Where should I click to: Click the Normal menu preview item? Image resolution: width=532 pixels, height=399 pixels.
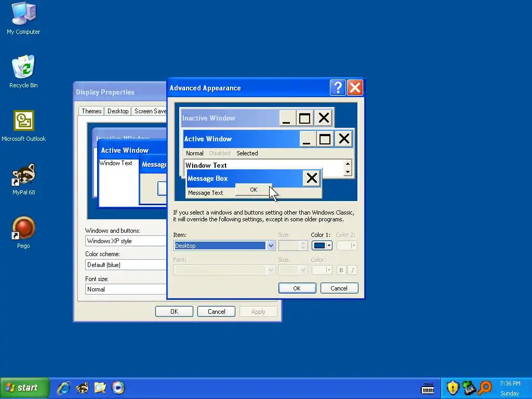coord(195,153)
